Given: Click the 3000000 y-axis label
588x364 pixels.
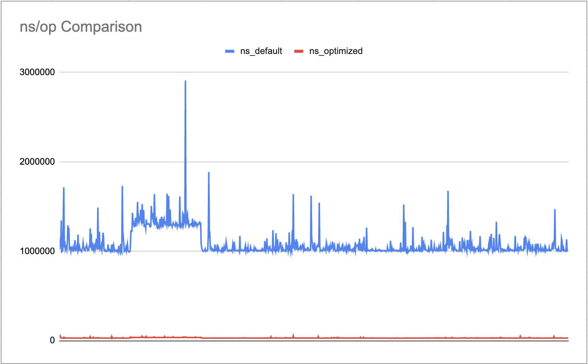Looking at the screenshot, I should 37,72.
